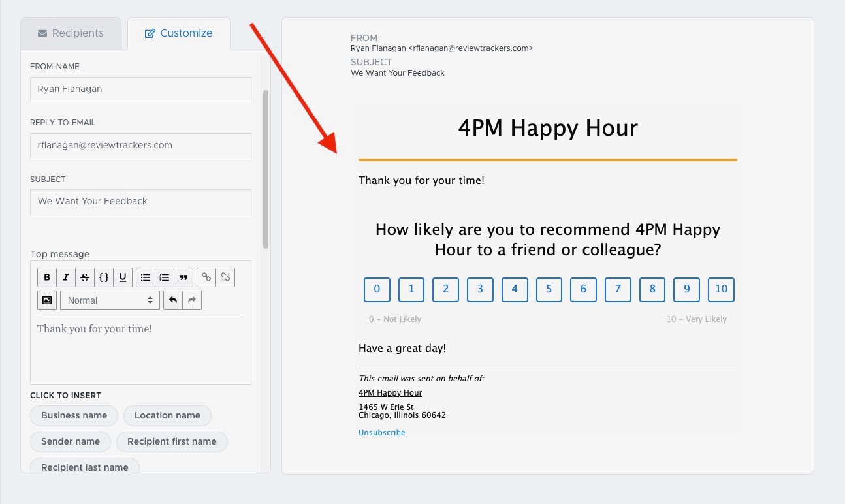Viewport: 845px width, 504px height.
Task: Insert the Location name tag
Action: pos(167,415)
